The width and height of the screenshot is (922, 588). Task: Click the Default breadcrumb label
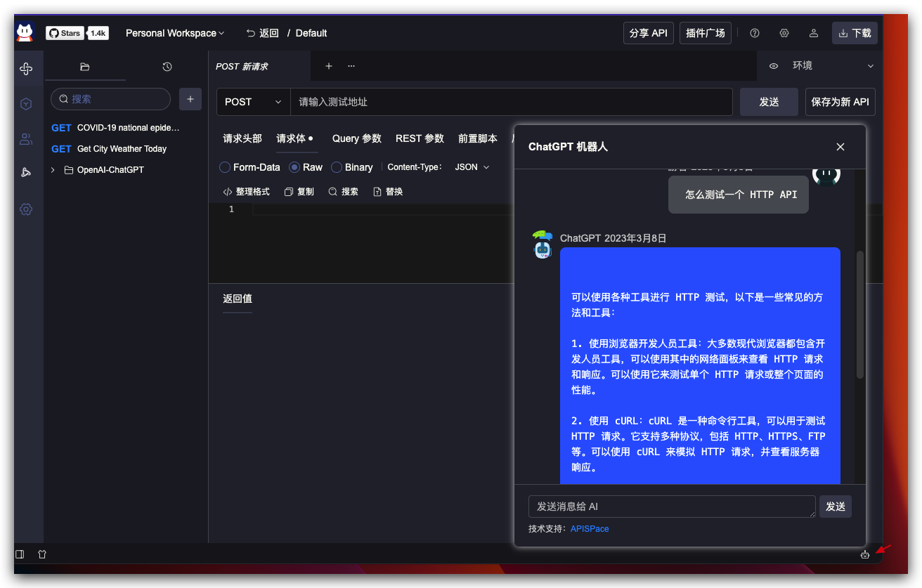311,33
